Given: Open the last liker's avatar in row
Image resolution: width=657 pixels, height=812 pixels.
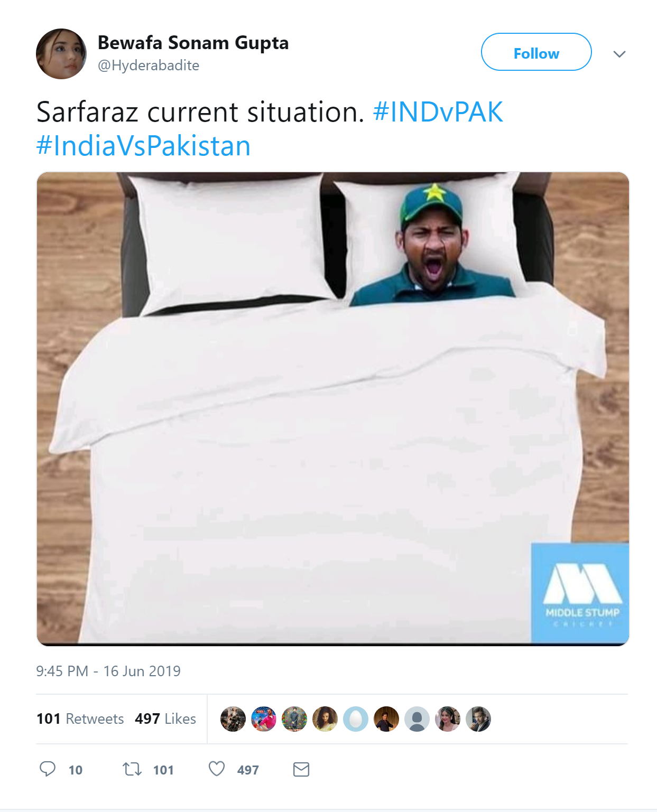Looking at the screenshot, I should click(478, 719).
